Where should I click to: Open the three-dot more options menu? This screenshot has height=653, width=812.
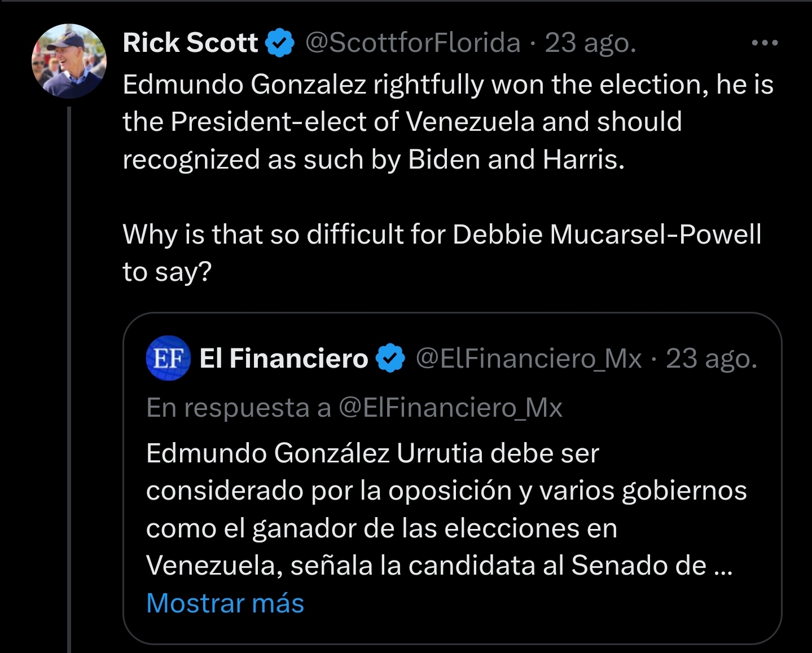[x=765, y=43]
